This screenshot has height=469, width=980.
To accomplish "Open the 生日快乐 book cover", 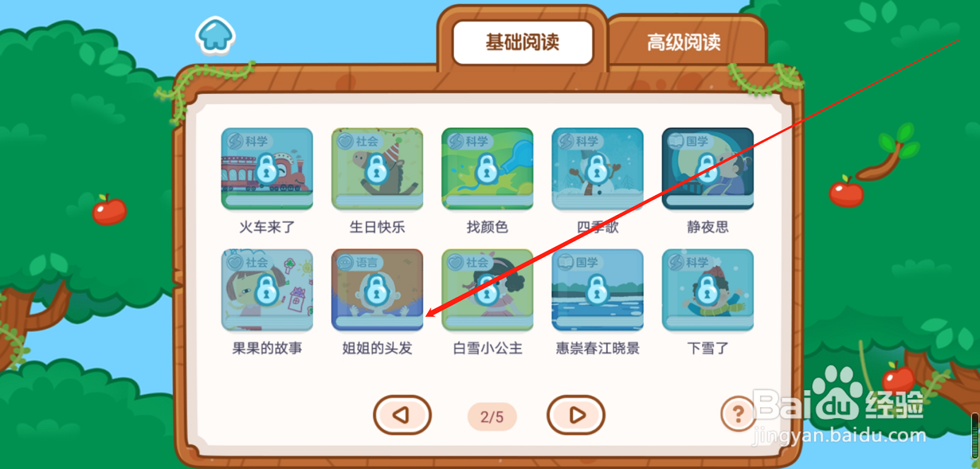I will [x=377, y=168].
